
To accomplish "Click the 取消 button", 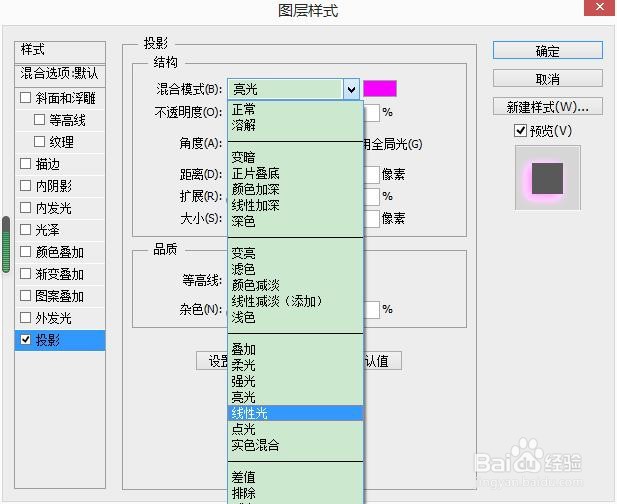I will click(547, 79).
